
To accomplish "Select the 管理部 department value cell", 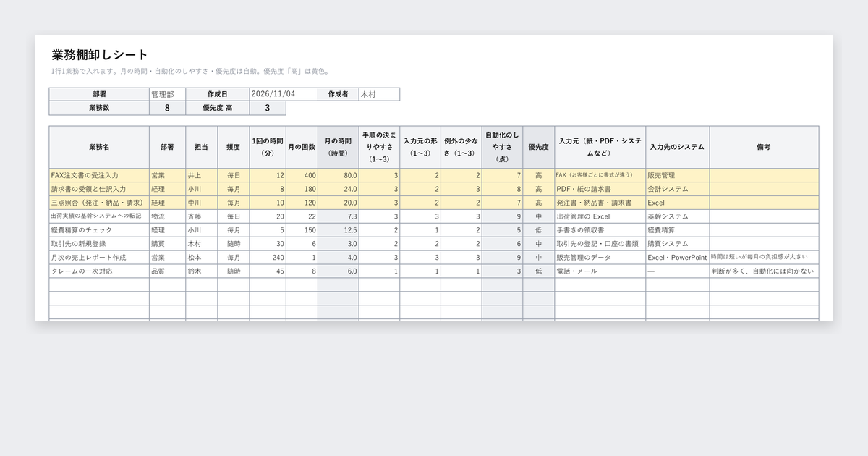I will 168,94.
